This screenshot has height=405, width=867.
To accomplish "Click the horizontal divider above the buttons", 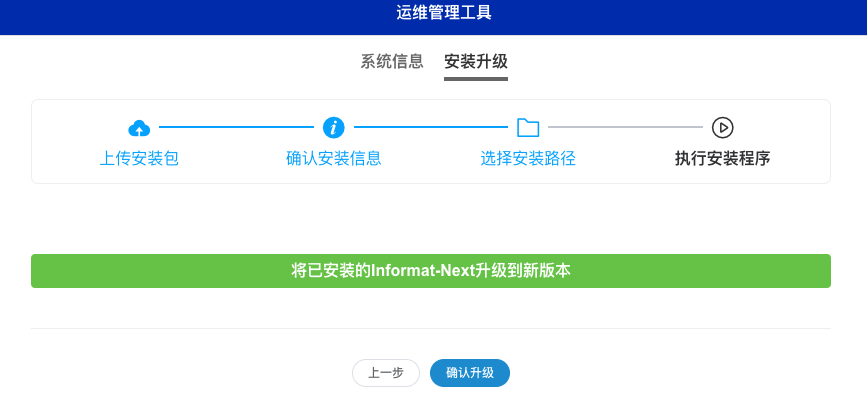I will pos(431,328).
